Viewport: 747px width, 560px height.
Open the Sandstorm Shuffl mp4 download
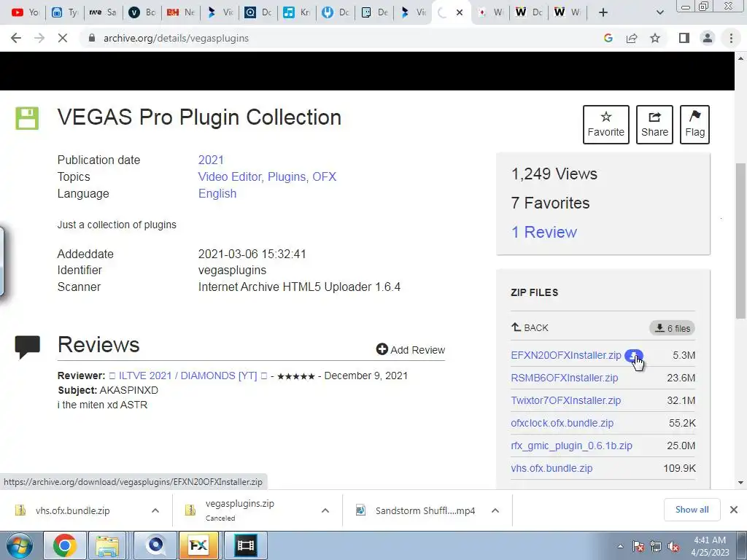coord(425,510)
